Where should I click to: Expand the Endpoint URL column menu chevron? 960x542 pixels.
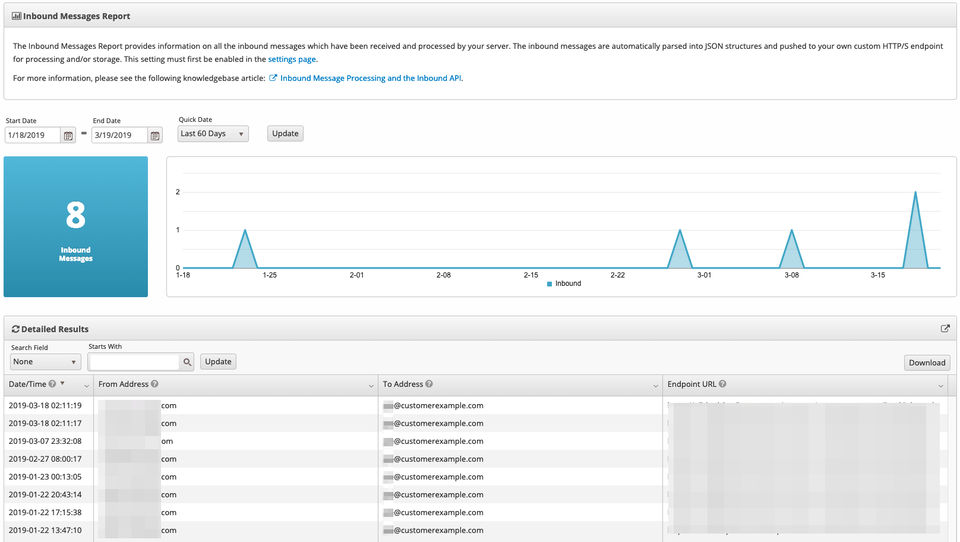[940, 386]
